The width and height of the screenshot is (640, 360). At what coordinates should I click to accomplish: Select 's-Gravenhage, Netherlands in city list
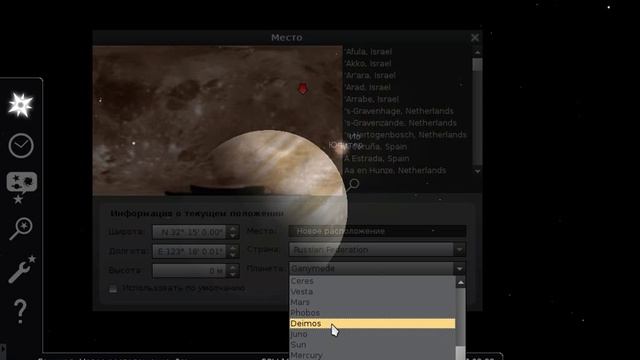tap(399, 111)
